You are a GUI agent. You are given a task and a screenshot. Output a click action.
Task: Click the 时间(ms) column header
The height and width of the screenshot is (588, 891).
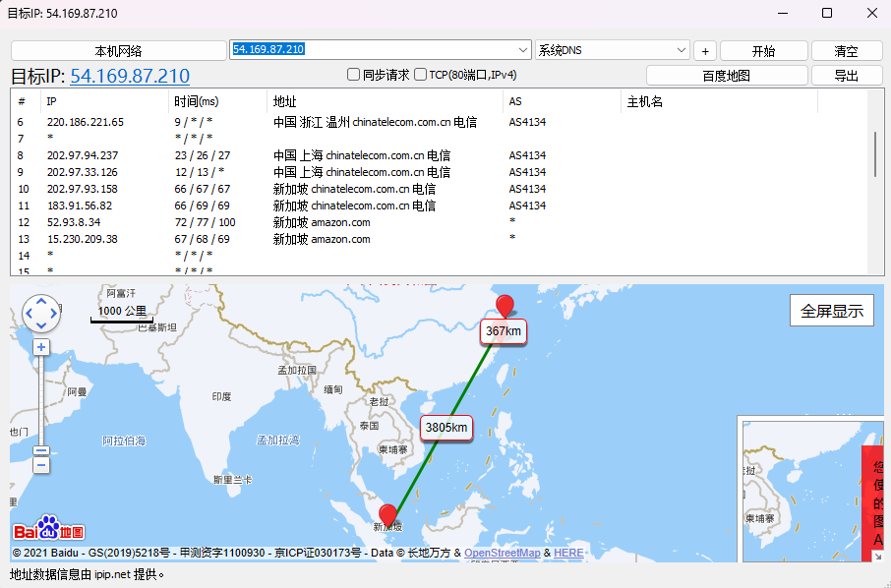click(195, 101)
